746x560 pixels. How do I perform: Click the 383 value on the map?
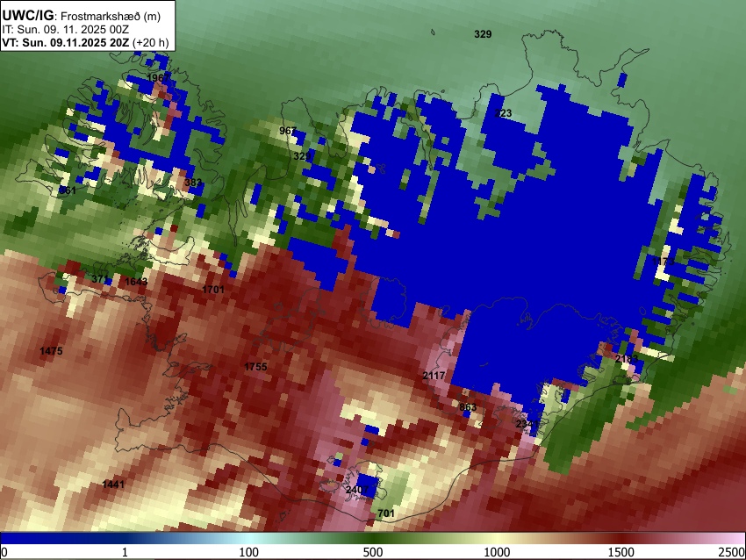(x=193, y=183)
